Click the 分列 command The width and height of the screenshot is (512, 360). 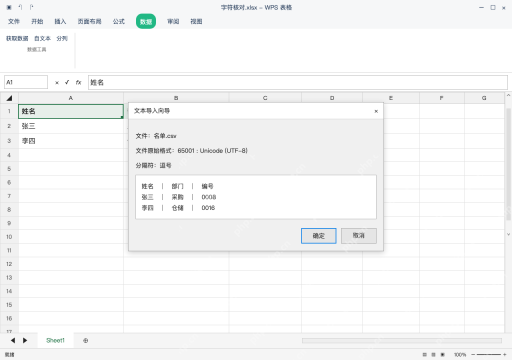click(x=62, y=39)
